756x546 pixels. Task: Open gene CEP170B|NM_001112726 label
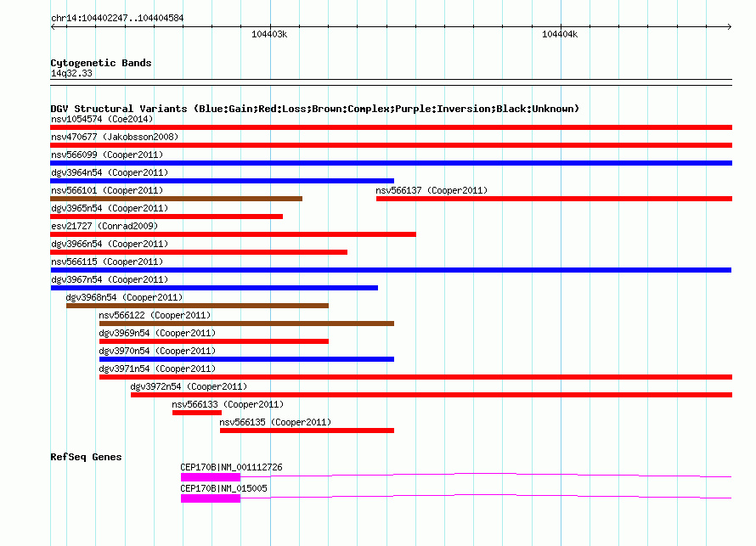pyautogui.click(x=231, y=467)
